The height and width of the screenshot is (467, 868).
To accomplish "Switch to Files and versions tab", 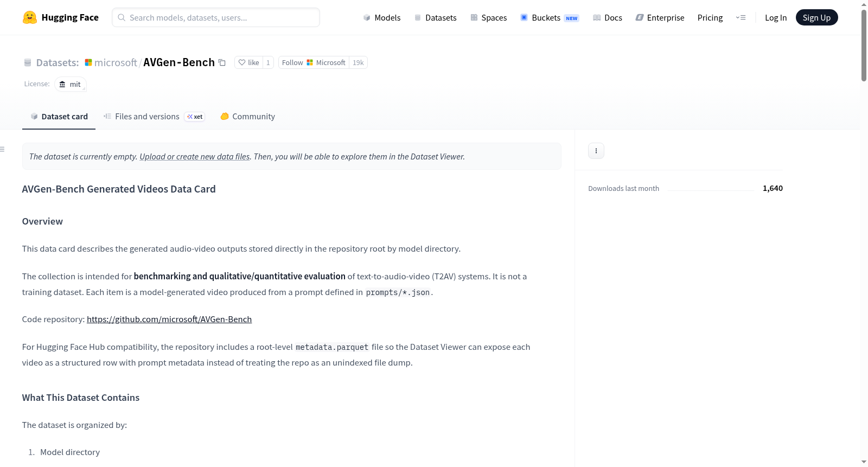I will pyautogui.click(x=154, y=117).
